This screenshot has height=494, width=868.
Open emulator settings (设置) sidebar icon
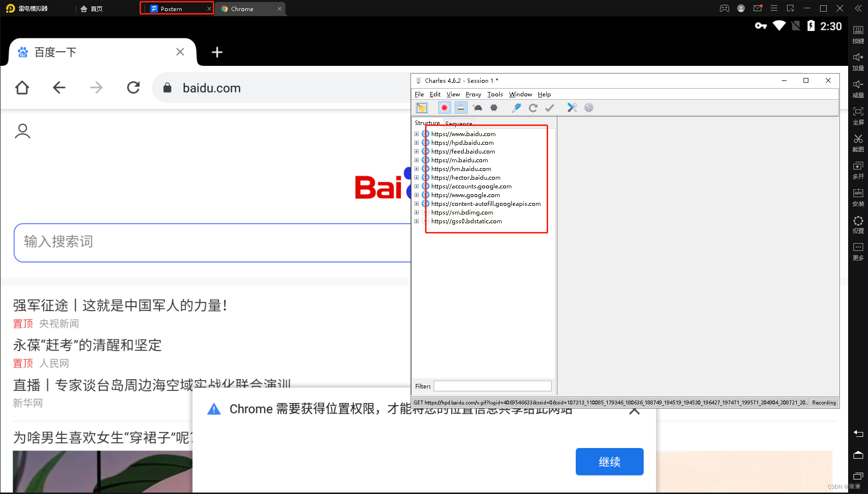pyautogui.click(x=858, y=224)
